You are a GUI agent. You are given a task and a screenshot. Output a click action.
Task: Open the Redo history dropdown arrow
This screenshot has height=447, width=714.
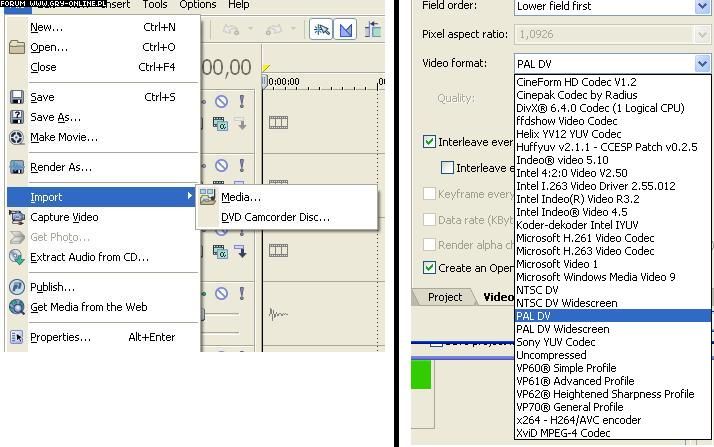293,29
